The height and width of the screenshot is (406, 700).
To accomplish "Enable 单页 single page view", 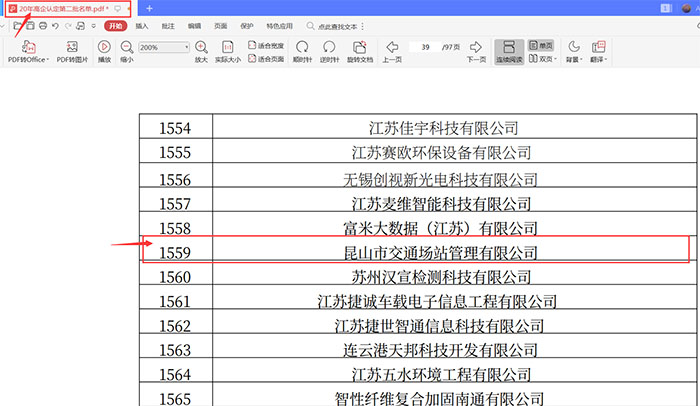I will [540, 46].
